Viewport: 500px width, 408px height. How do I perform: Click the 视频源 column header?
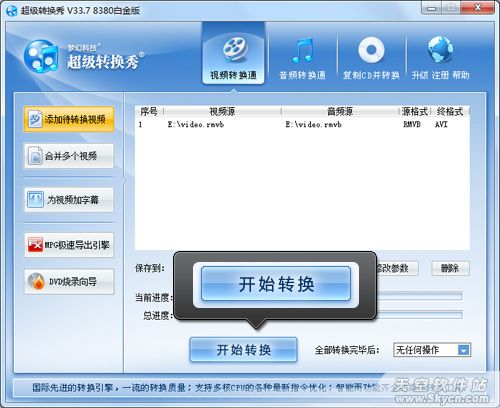pos(222,111)
